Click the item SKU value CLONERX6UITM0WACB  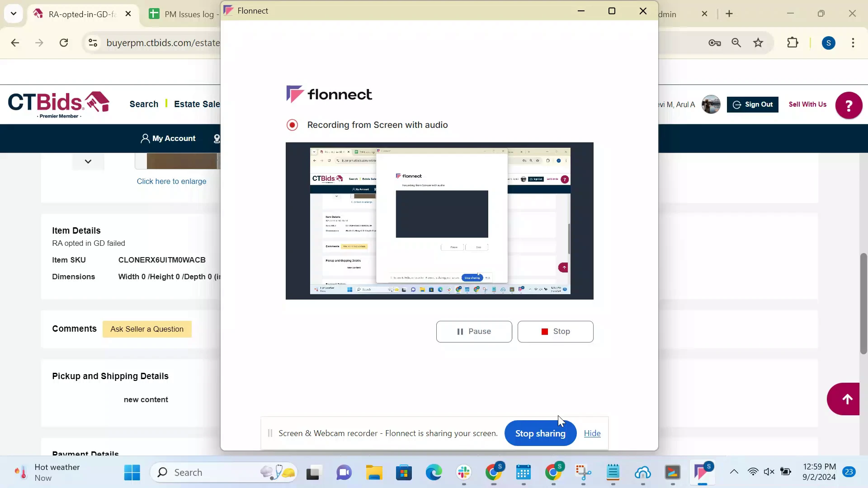click(162, 260)
